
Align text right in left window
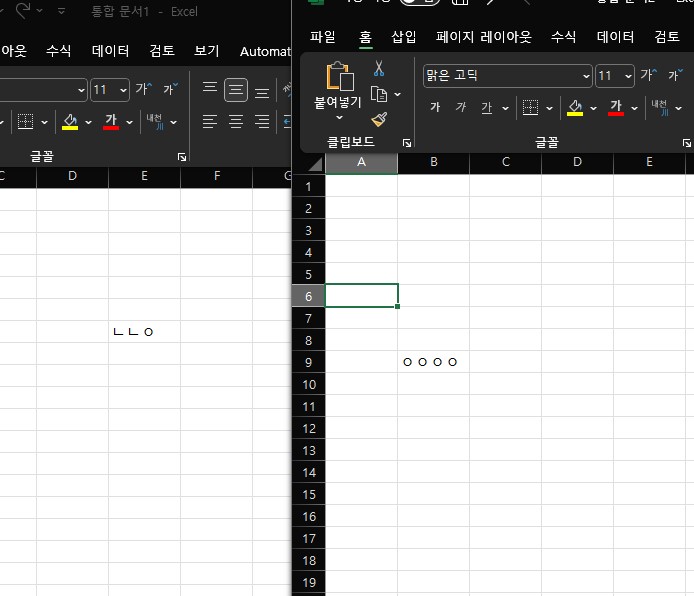pos(262,121)
